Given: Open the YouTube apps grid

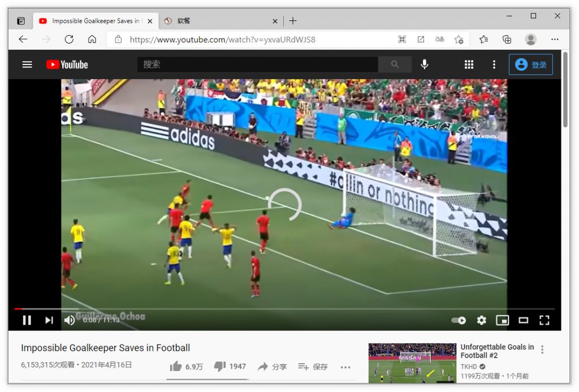Looking at the screenshot, I should click(469, 64).
